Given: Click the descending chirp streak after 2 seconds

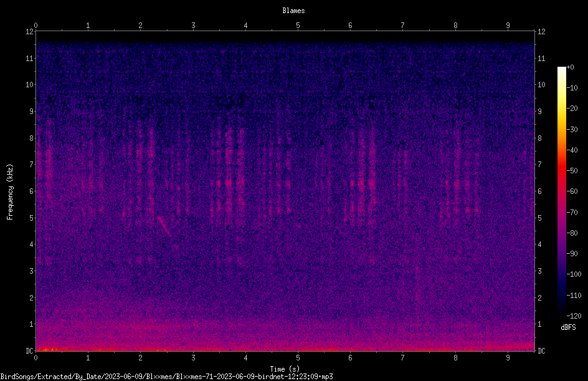Looking at the screenshot, I should coord(164,226).
